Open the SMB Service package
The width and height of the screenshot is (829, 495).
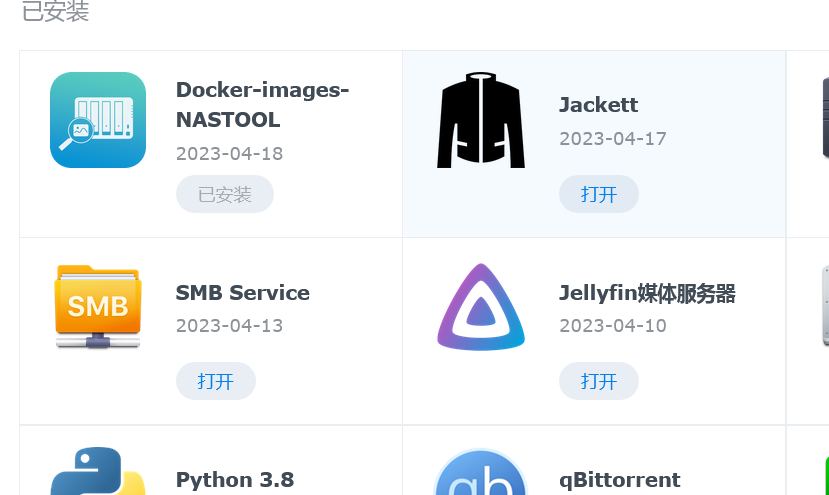pos(216,381)
